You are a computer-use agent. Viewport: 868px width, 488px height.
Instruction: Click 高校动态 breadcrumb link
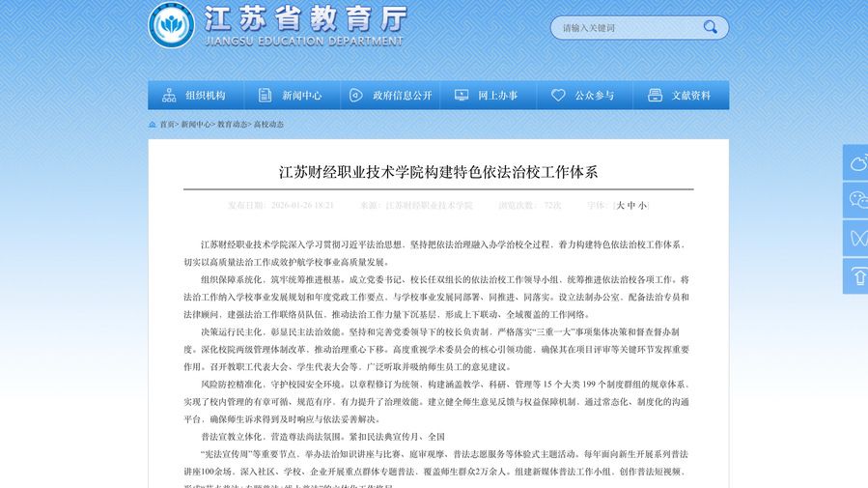pyautogui.click(x=268, y=125)
